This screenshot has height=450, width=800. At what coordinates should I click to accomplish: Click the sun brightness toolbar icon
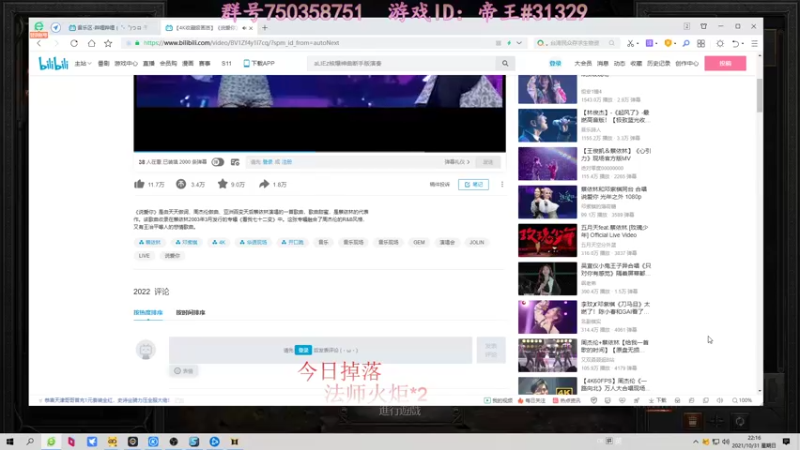click(720, 43)
